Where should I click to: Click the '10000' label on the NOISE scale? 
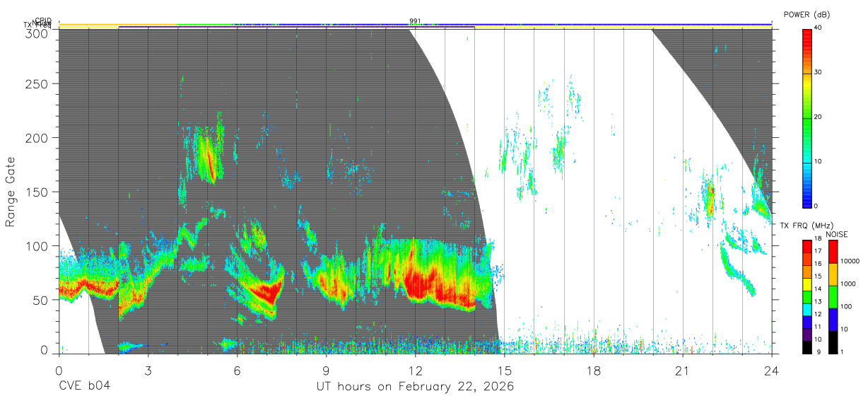point(850,261)
